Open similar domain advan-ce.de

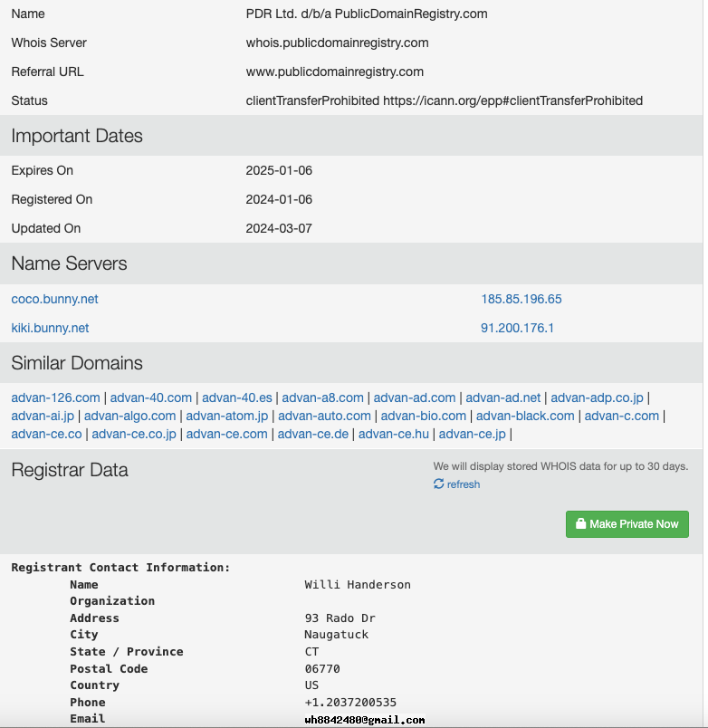(x=313, y=434)
